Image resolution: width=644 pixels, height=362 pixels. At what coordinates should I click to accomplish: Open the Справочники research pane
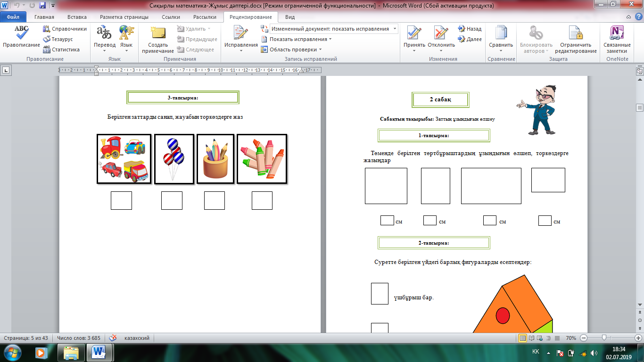pyautogui.click(x=65, y=29)
